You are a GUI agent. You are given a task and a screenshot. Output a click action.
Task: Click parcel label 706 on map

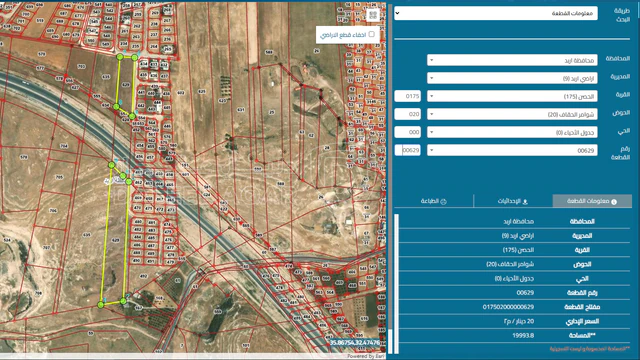coord(53,211)
